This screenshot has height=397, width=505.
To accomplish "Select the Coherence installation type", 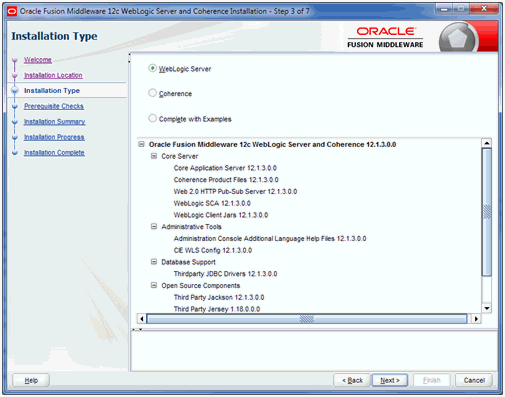I will click(152, 93).
